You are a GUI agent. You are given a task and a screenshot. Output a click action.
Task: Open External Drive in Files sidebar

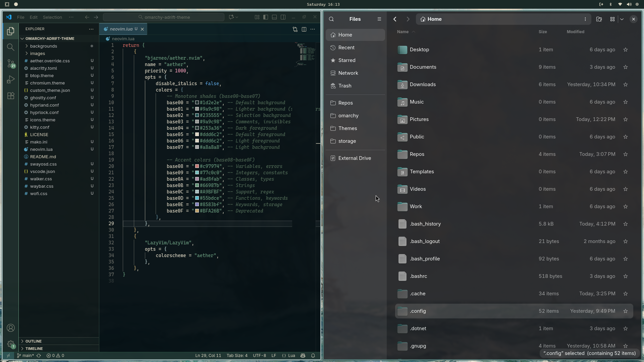[355, 158]
